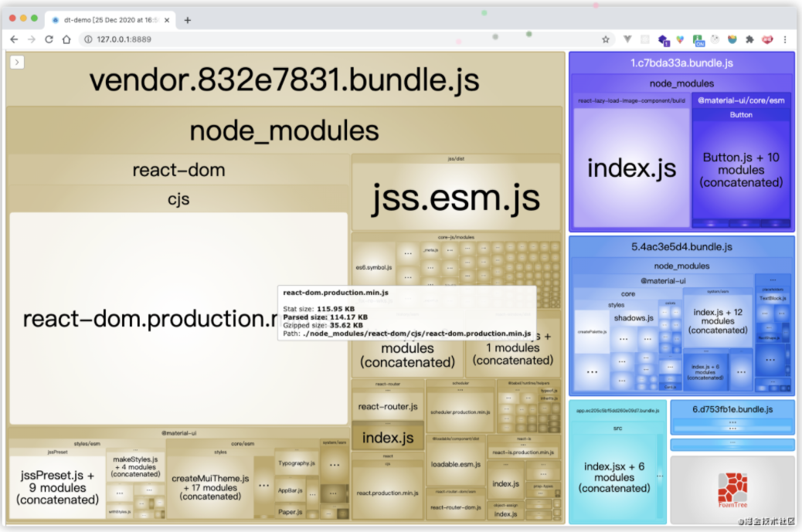The height and width of the screenshot is (532, 802).
Task: Expand the analyzer sidebar with the chevron
Action: point(17,62)
